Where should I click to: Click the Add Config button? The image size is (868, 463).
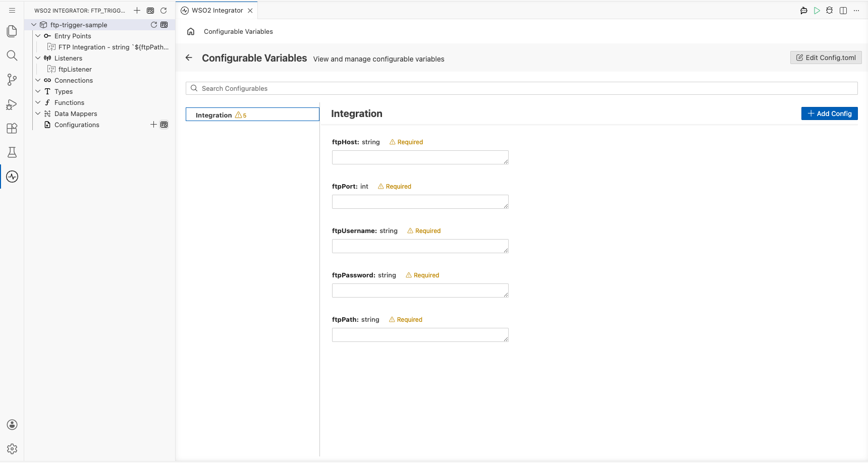click(829, 113)
